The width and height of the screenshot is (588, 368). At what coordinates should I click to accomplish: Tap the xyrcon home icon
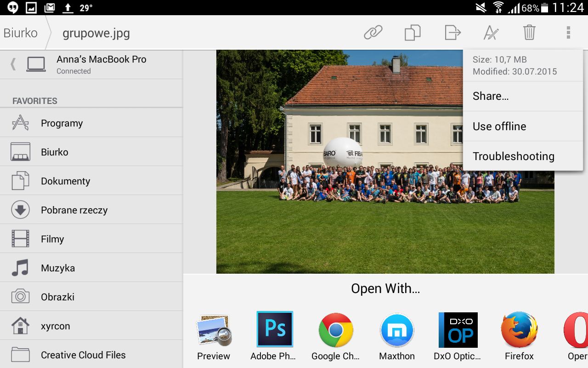click(x=20, y=326)
